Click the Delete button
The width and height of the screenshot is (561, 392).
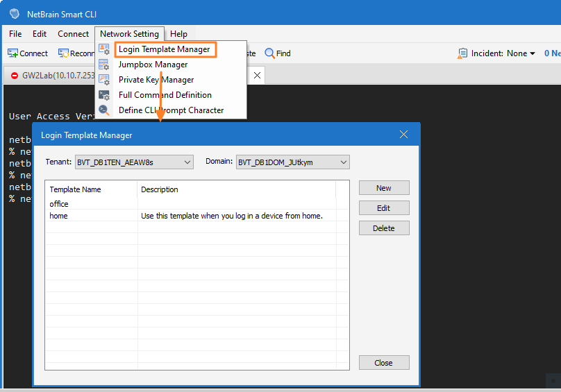384,228
